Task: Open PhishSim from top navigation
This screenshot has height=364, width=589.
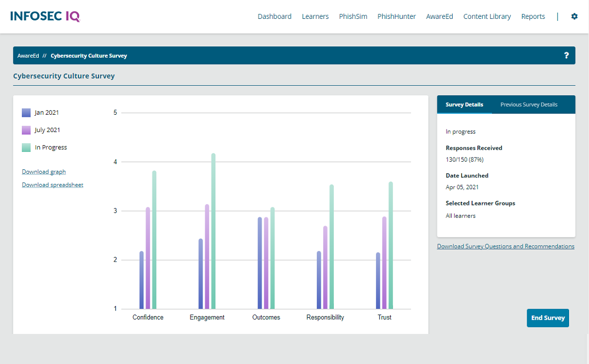Action: click(353, 16)
